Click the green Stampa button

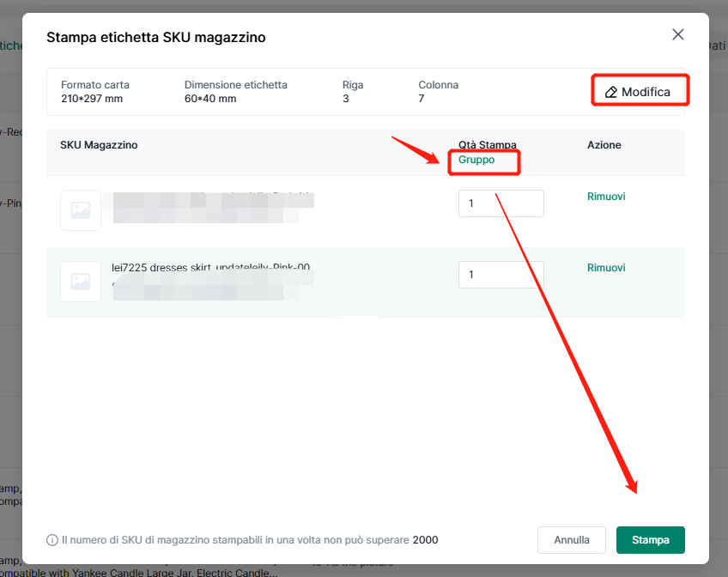click(x=651, y=540)
